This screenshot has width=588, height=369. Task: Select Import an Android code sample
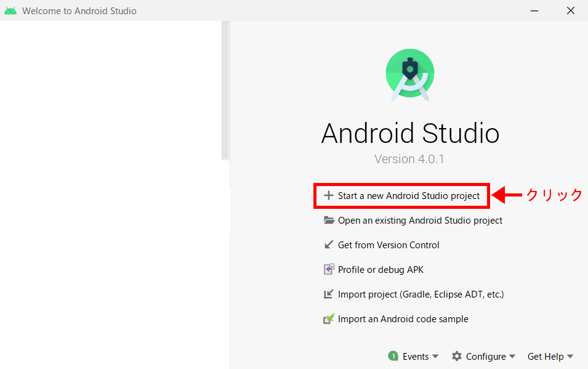(403, 319)
